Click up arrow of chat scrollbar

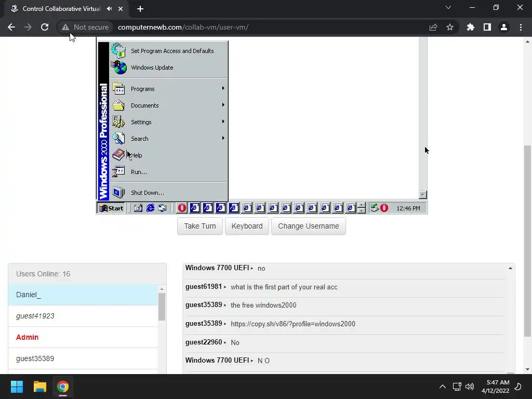(x=510, y=269)
